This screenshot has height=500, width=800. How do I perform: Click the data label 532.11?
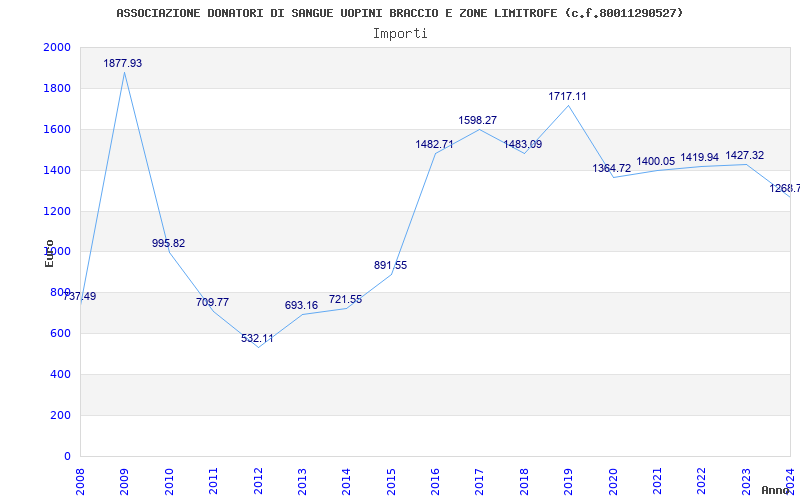pyautogui.click(x=257, y=338)
